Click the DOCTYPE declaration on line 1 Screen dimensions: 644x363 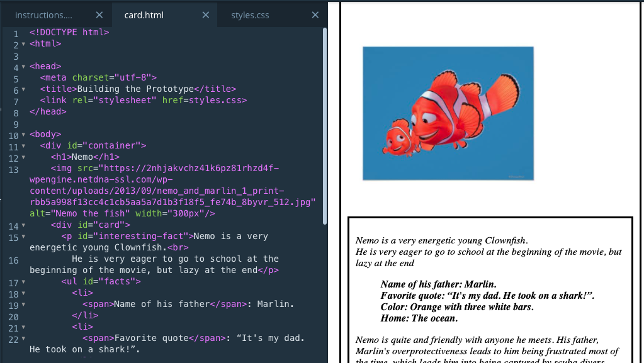[x=69, y=32]
